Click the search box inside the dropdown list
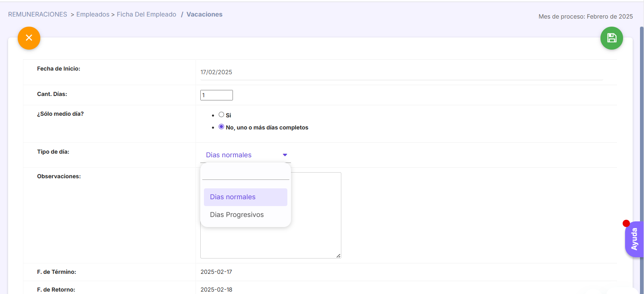Viewport: 644px width, 294px height. coord(245,174)
